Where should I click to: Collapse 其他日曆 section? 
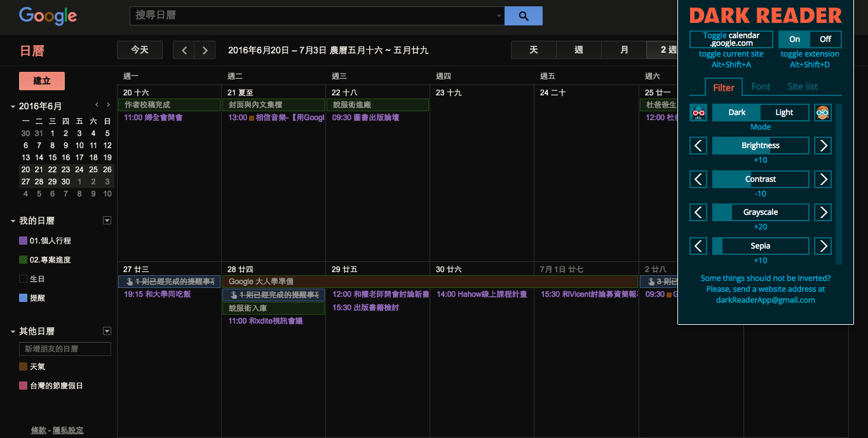tap(13, 332)
